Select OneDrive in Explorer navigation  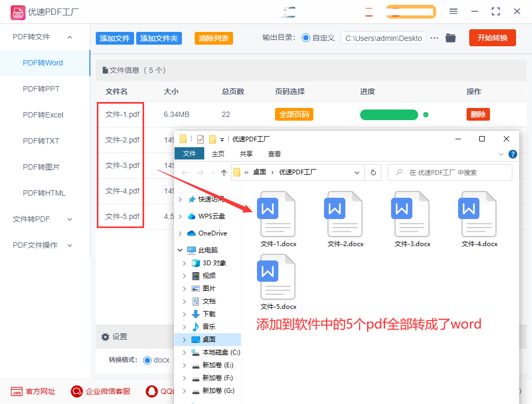[207, 233]
